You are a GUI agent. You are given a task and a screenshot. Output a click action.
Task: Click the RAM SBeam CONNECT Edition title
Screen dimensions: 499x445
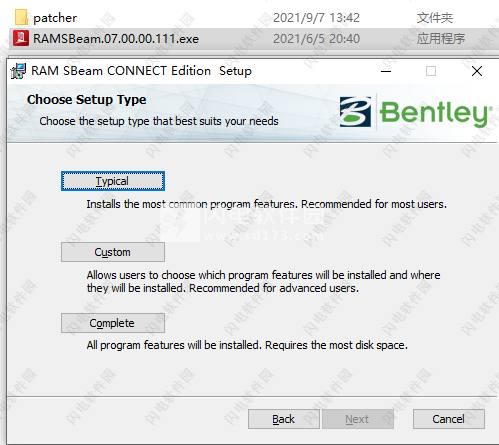point(121,71)
